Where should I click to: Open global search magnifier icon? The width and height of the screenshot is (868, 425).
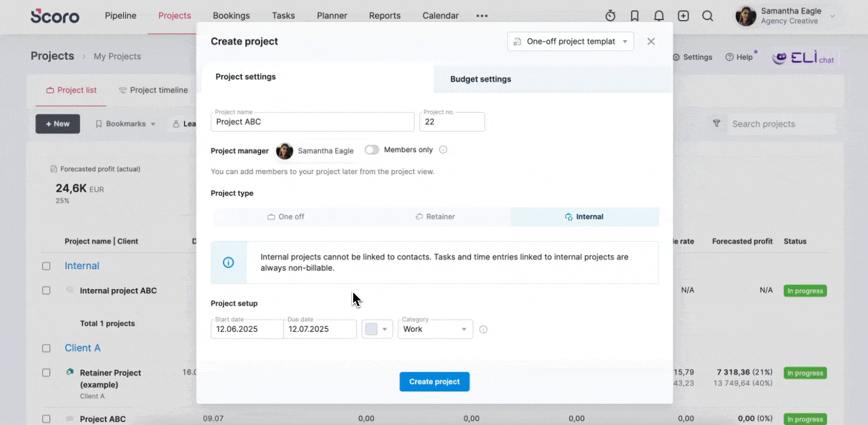coord(708,16)
